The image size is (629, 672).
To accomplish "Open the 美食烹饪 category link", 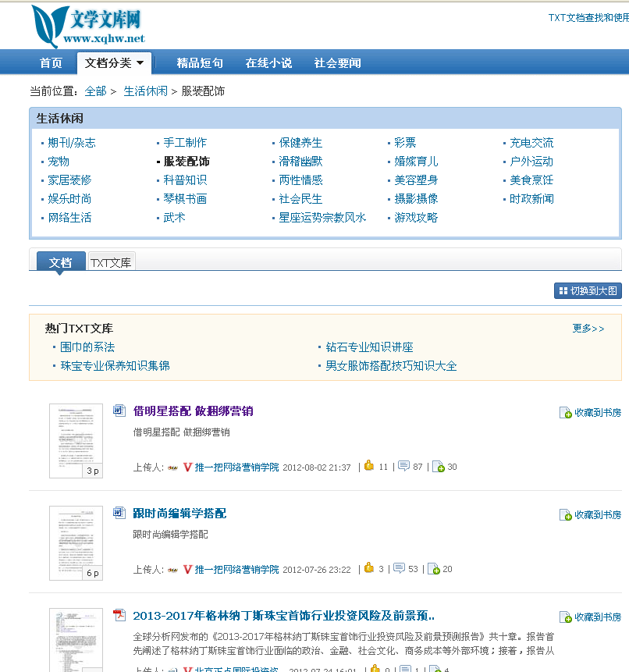I will tap(531, 180).
